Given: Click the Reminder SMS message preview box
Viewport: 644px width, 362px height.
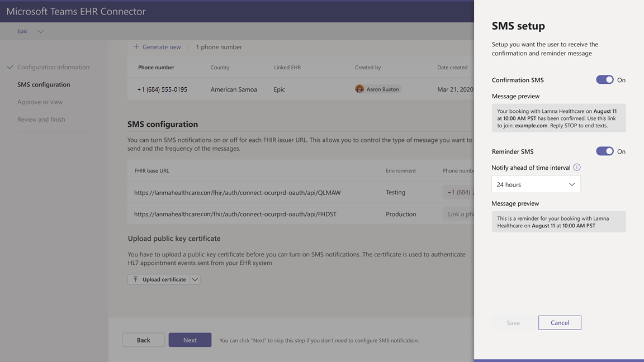Looking at the screenshot, I should click(558, 222).
